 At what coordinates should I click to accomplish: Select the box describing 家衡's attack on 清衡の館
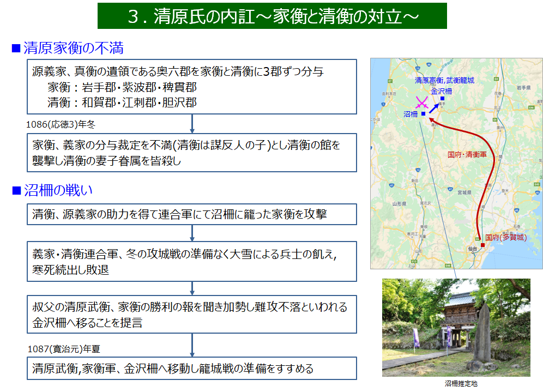pyautogui.click(x=192, y=153)
